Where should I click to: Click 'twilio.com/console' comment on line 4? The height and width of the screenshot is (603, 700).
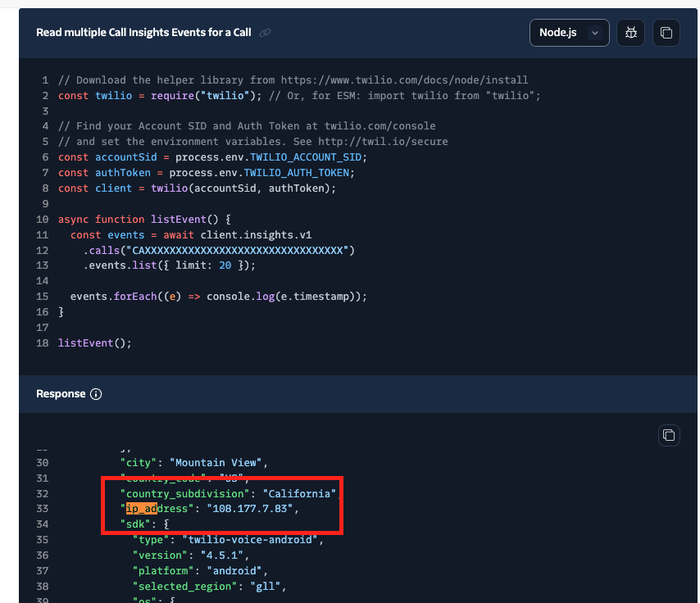coord(380,126)
